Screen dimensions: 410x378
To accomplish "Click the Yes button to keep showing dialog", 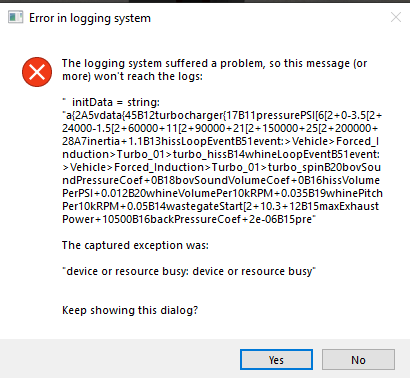I will tap(276, 360).
